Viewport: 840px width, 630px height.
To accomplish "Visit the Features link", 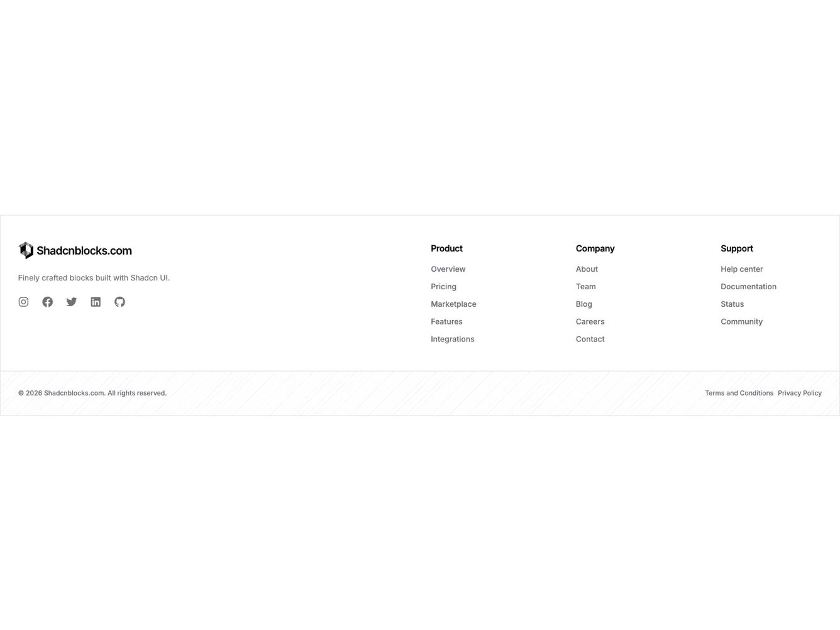I will pyautogui.click(x=446, y=322).
